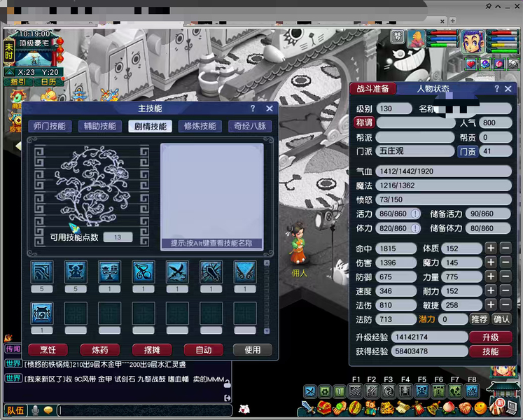
Task: Click the yellow duck activity icon
Action: pyautogui.click(x=50, y=95)
